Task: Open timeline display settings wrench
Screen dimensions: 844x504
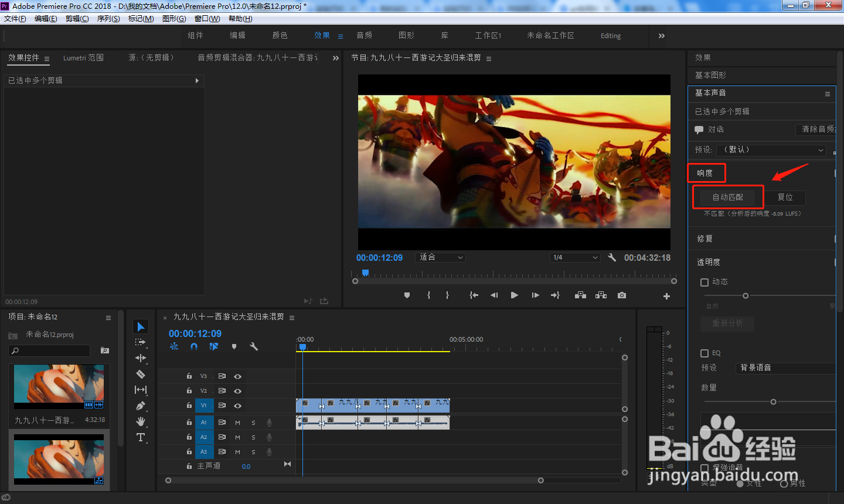Action: (x=254, y=346)
